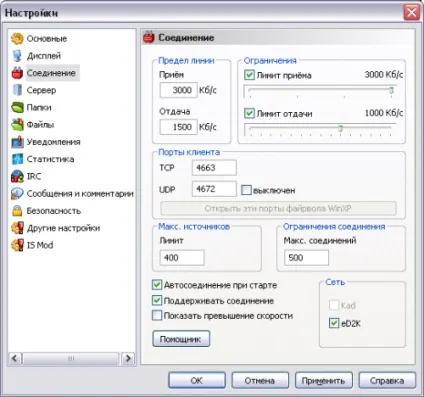Click the Отмена button
Viewport: 424px width, 397px height.
(x=260, y=380)
